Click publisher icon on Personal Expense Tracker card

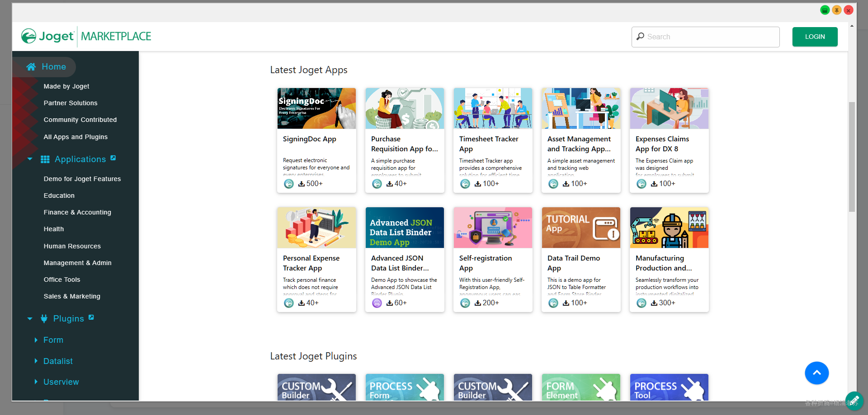click(289, 303)
